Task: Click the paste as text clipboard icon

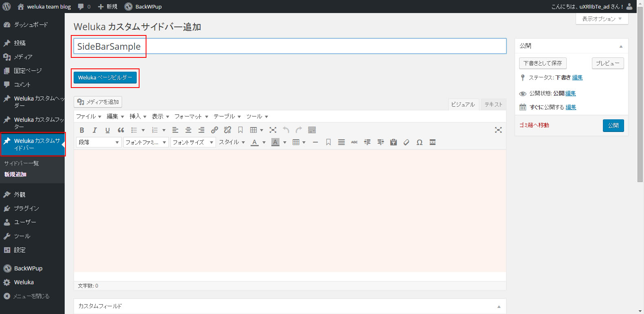Action: 393,142
